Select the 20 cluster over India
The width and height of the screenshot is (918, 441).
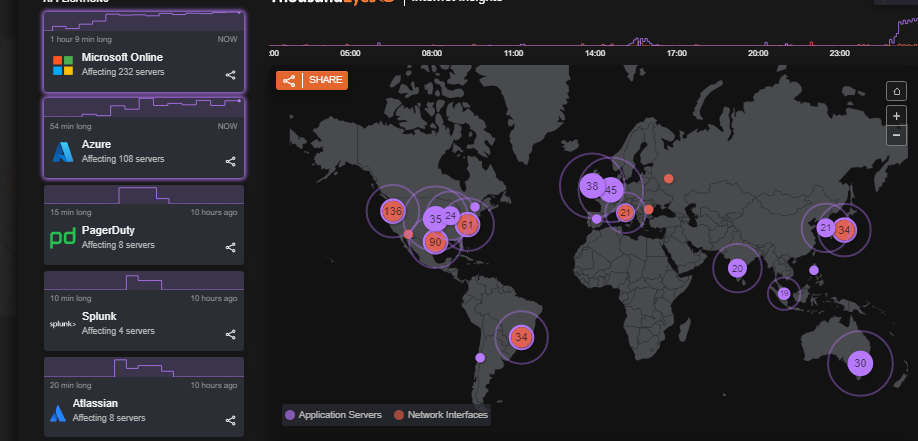tap(738, 268)
